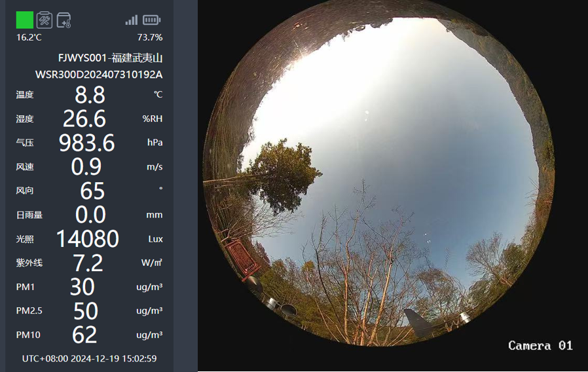Click the battery level icon

[x=151, y=20]
